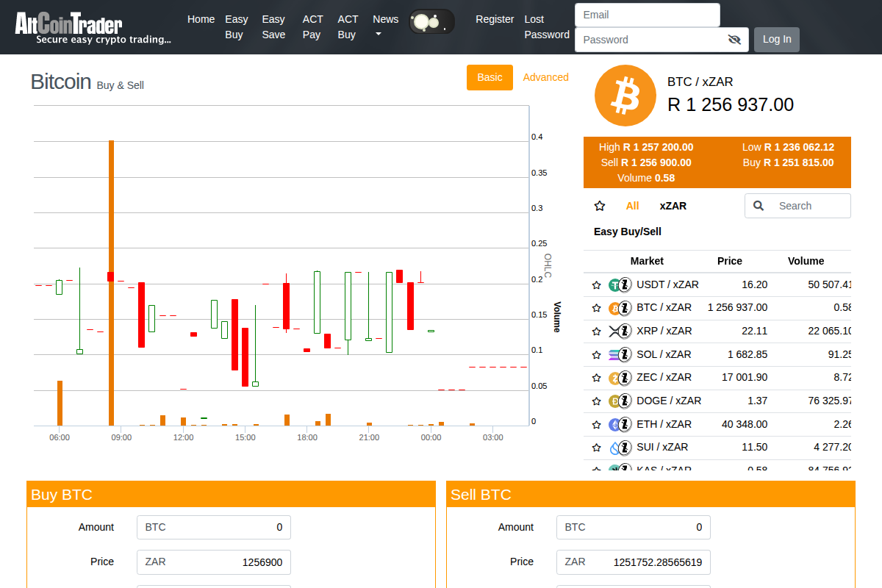Select the ZEC / xZAR market row

tap(717, 378)
